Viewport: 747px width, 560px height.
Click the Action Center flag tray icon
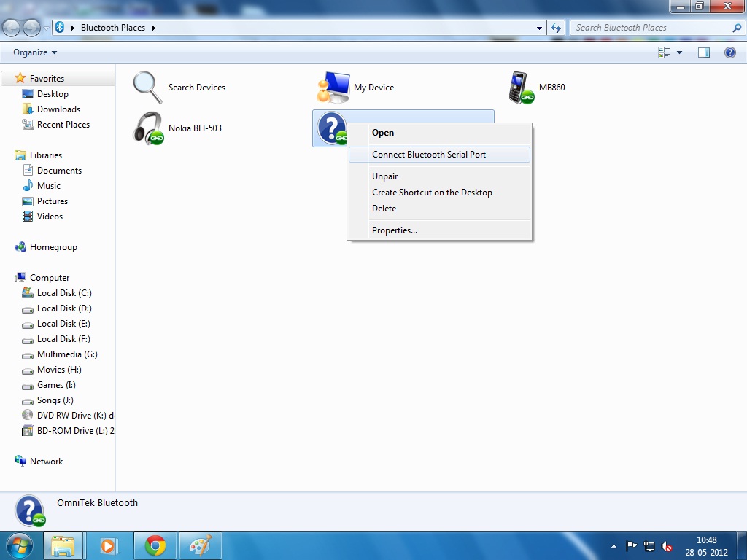(631, 546)
